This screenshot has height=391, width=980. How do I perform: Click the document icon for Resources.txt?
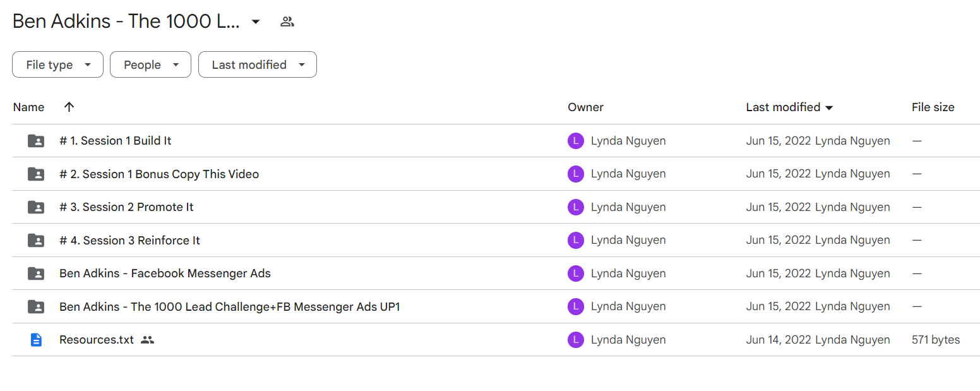pos(37,340)
